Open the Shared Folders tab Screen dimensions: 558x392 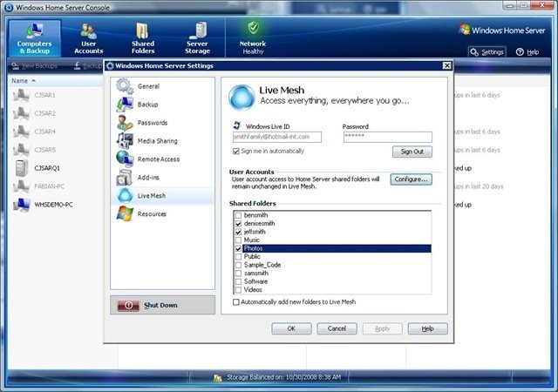[x=143, y=38]
